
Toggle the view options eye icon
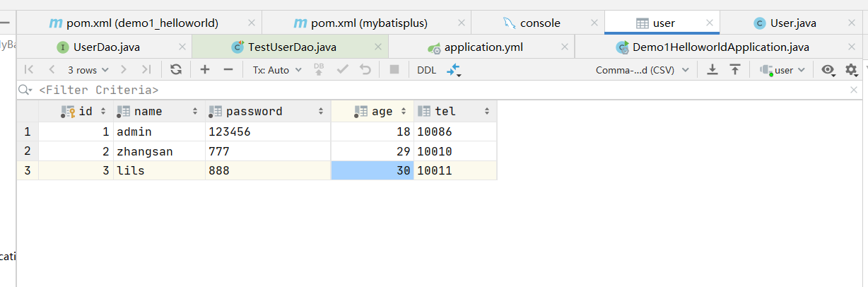coord(828,70)
